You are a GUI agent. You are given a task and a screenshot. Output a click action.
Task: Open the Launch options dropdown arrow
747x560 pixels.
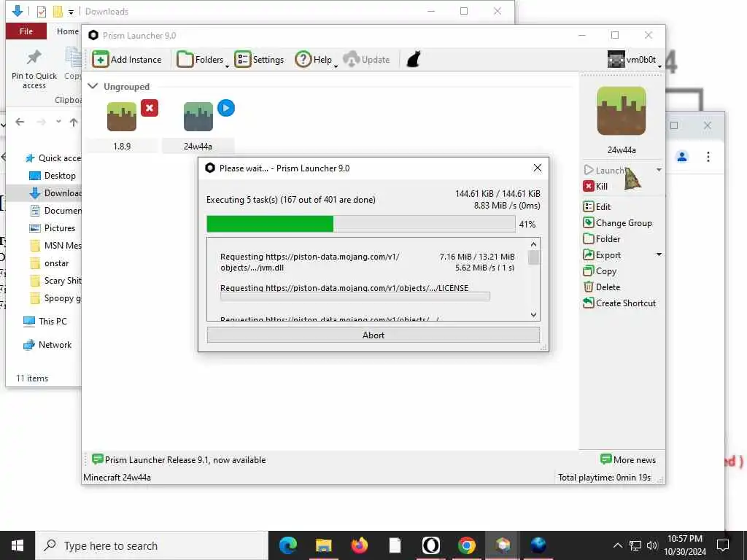coord(659,170)
